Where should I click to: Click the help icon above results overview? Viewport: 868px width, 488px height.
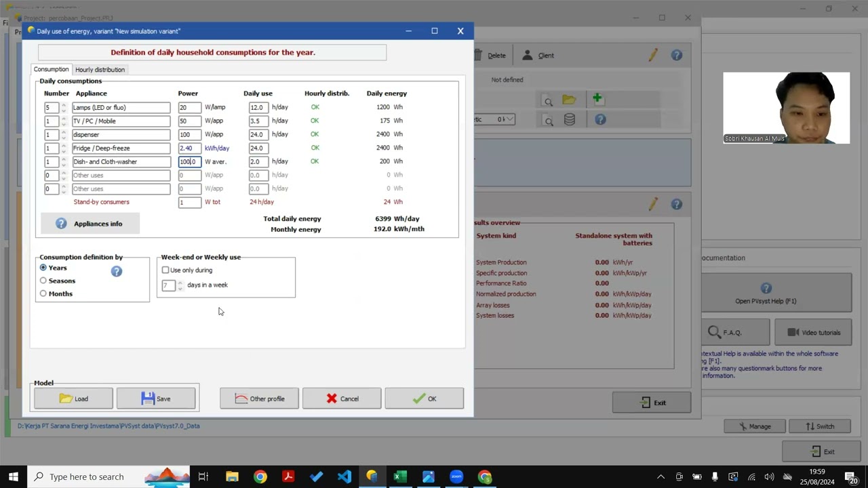click(x=677, y=204)
